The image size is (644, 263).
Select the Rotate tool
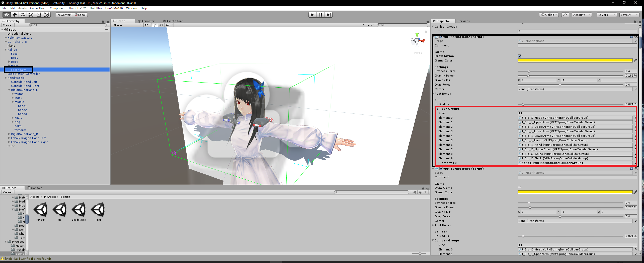(23, 15)
